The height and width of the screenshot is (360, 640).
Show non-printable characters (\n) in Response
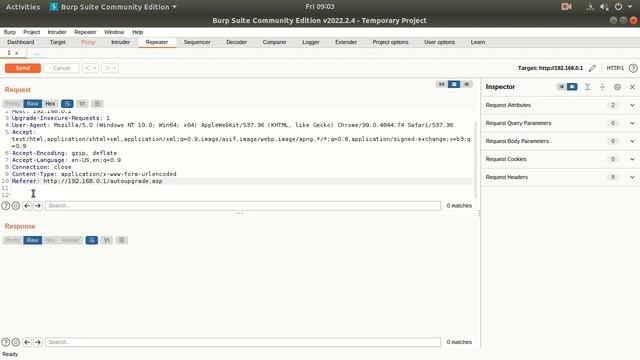pos(107,240)
